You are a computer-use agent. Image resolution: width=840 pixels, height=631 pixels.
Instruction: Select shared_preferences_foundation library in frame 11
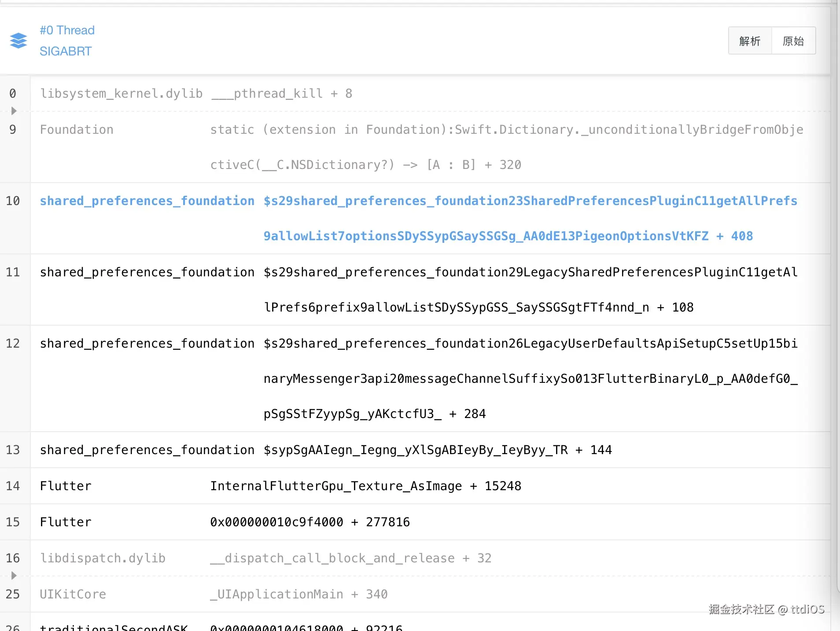click(x=147, y=272)
